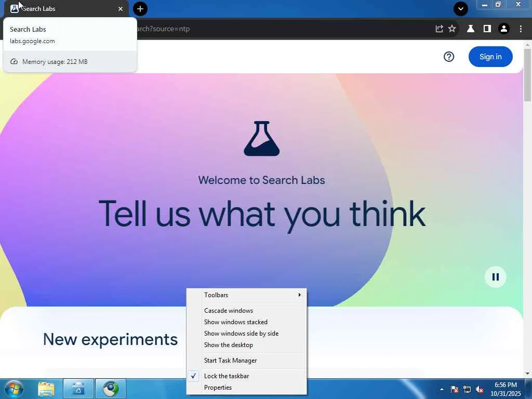Select Cascade windows
Viewport: 532px width, 399px height.
coord(247,311)
